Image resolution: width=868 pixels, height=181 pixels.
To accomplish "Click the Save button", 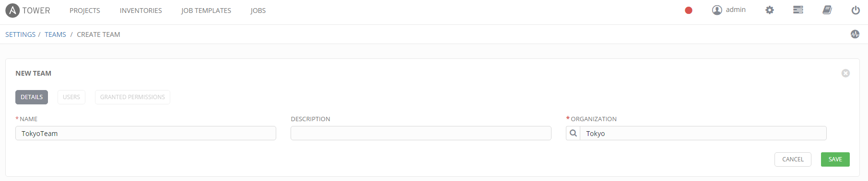I will (x=835, y=159).
